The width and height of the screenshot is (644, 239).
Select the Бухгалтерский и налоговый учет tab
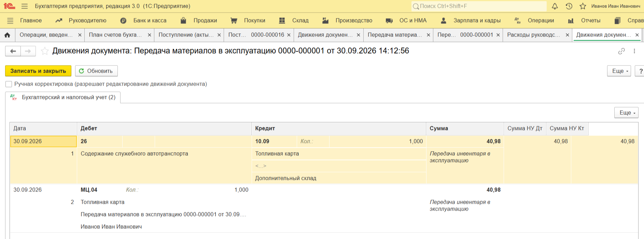pos(63,97)
